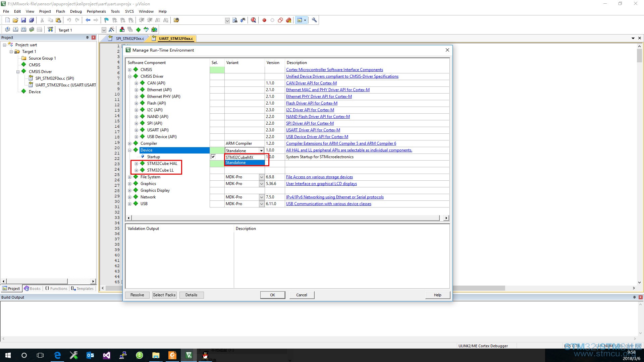Open Configuration wrench icon in toolbar
This screenshot has width=644, height=362.
[x=314, y=20]
